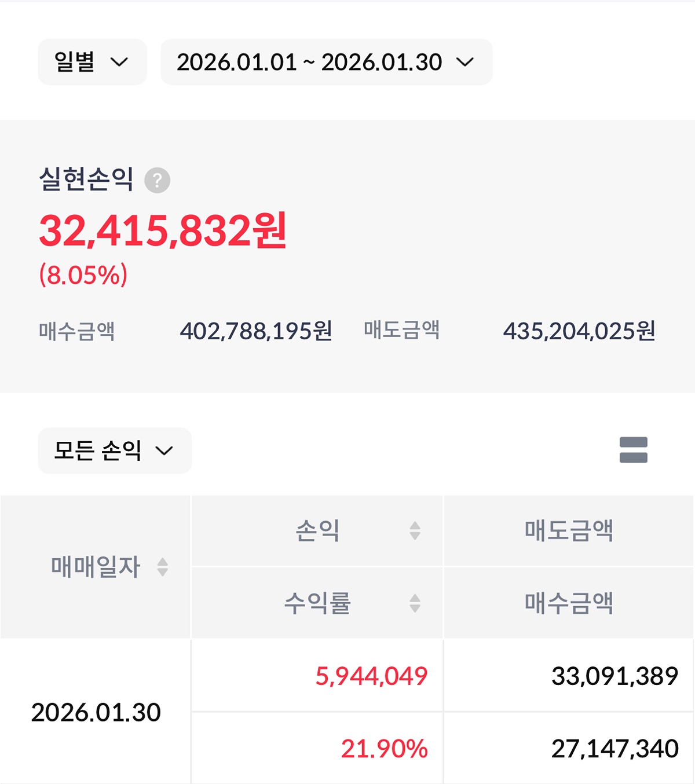Image resolution: width=695 pixels, height=784 pixels.
Task: Click the 매매일자 column header
Action: point(96,567)
